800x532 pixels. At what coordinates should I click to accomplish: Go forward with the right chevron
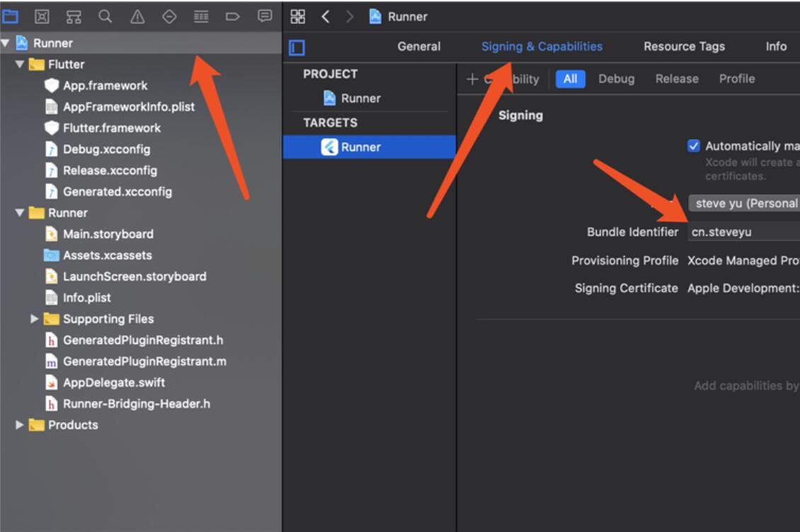tap(350, 17)
